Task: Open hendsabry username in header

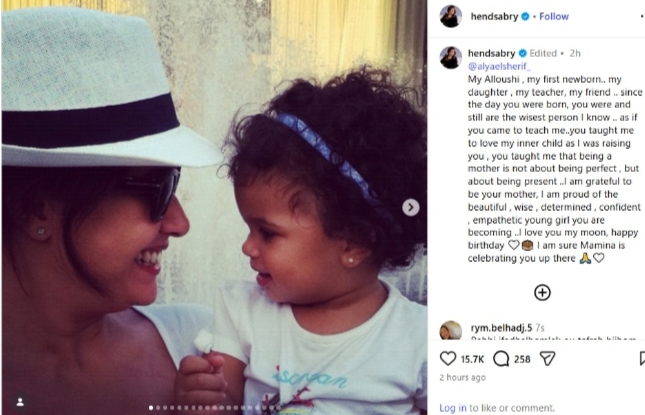Action: 494,16
